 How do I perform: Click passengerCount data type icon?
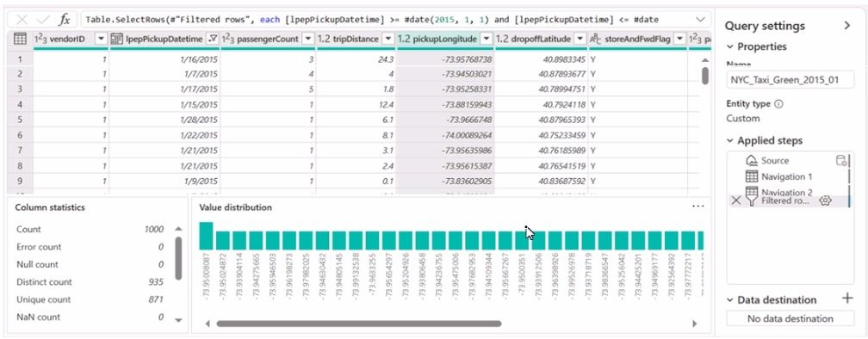point(227,40)
